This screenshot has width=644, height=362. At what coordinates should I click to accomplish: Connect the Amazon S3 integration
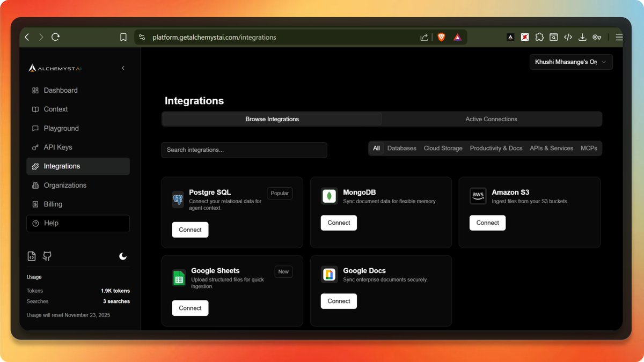click(x=487, y=223)
